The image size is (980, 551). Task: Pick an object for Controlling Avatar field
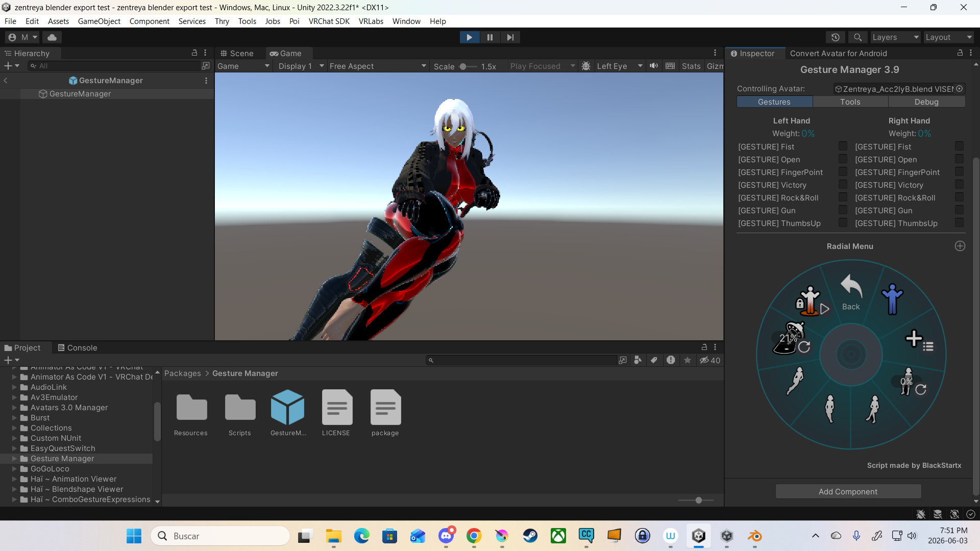pos(960,89)
